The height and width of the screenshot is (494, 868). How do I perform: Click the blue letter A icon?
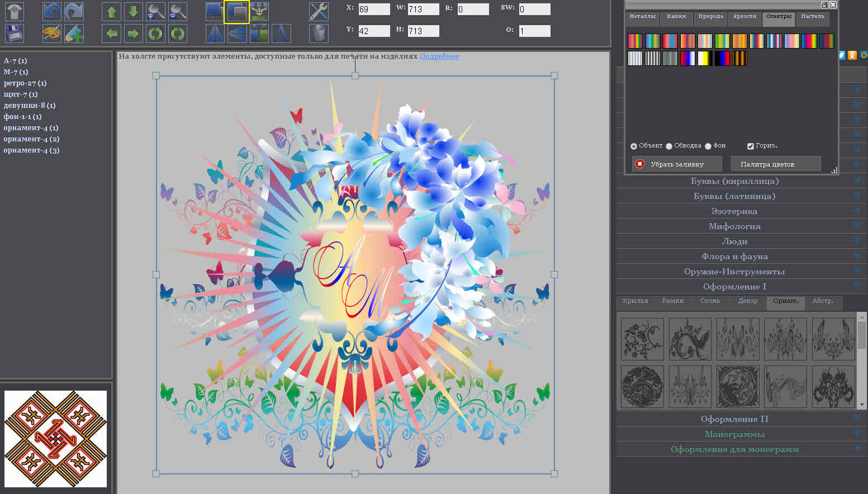click(281, 34)
